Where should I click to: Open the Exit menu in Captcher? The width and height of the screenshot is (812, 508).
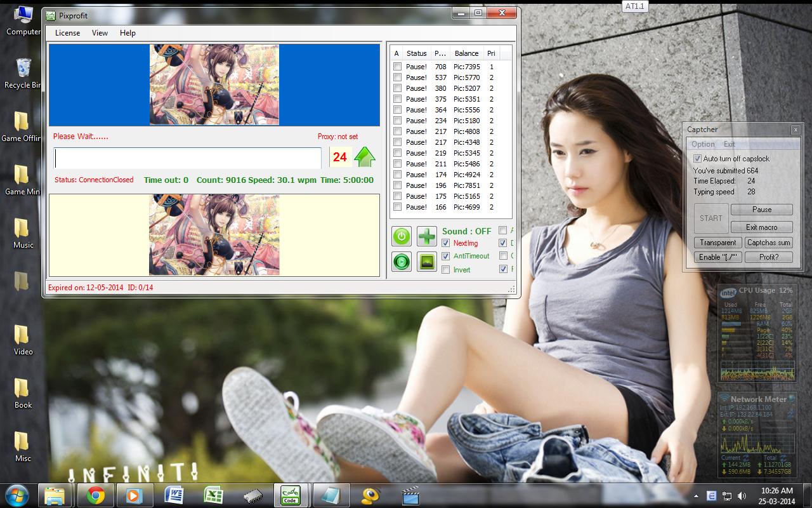coord(730,144)
